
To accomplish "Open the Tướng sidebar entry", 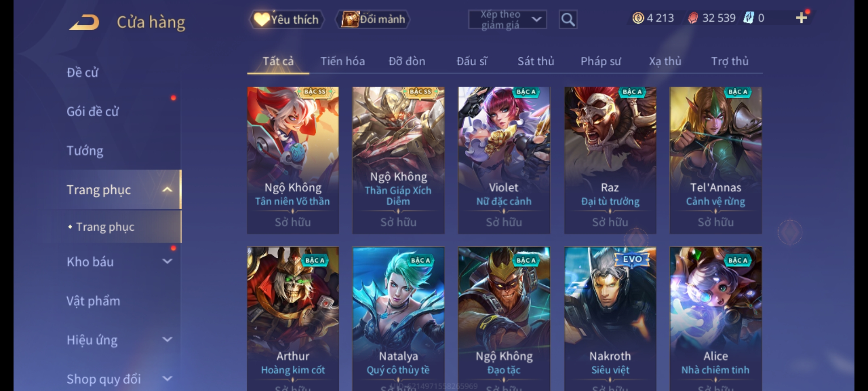I will 85,151.
